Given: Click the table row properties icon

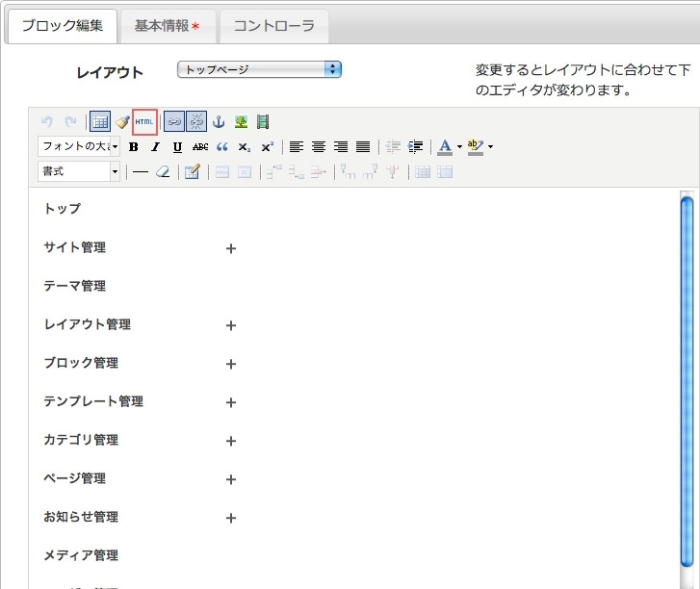Looking at the screenshot, I should click(222, 171).
